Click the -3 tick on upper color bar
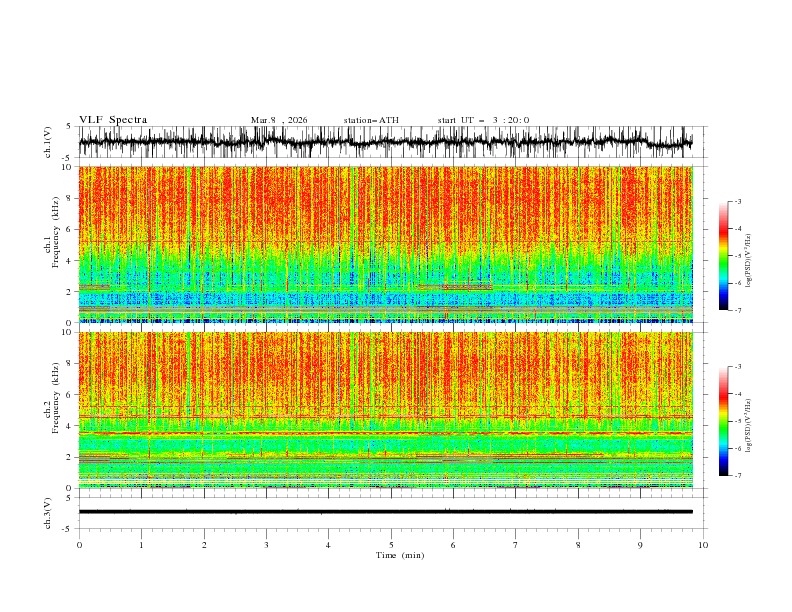This screenshot has height=612, width=792. 738,201
